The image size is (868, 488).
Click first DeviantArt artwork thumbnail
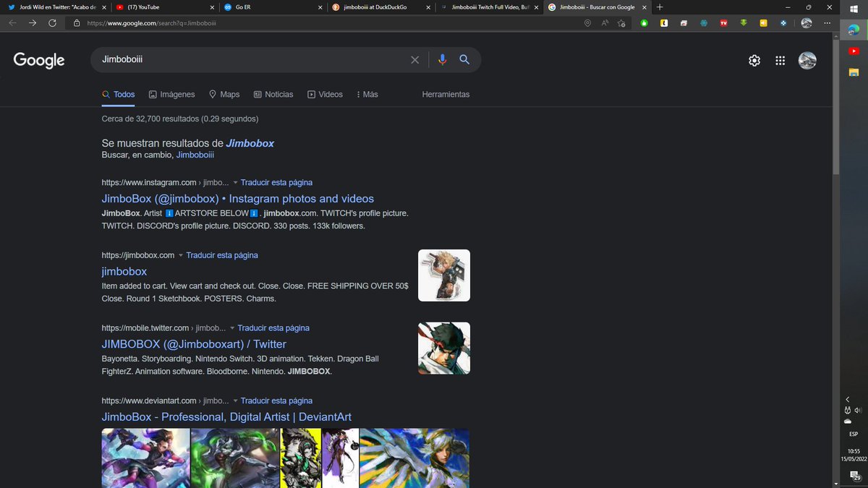pos(145,458)
